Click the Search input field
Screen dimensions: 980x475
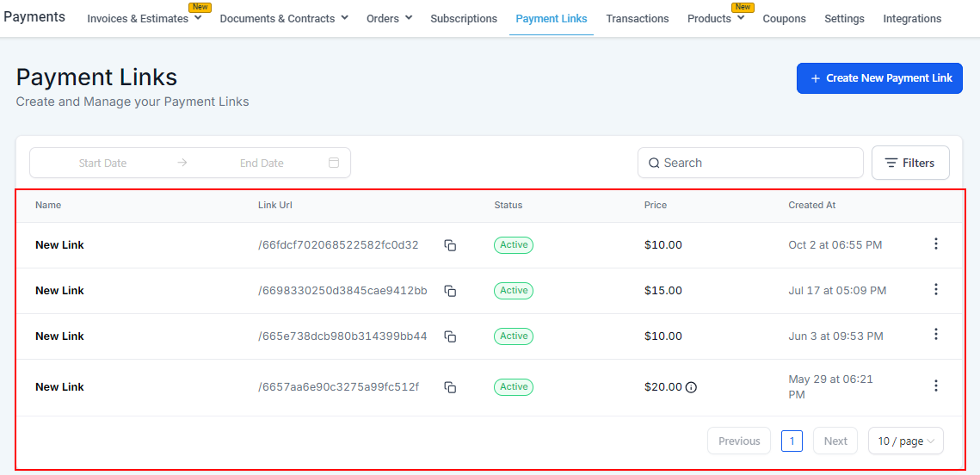tap(750, 163)
